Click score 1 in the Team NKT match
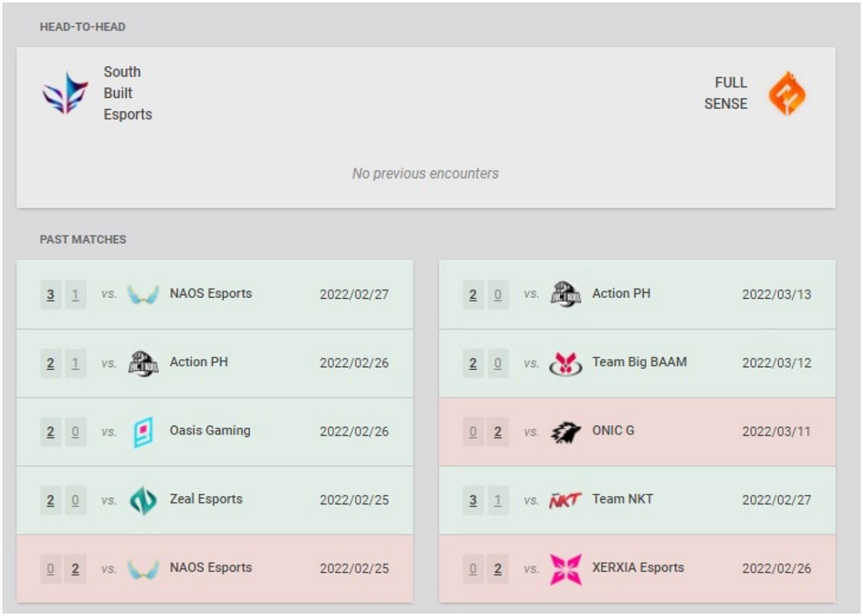This screenshot has width=863, height=616. 497,500
